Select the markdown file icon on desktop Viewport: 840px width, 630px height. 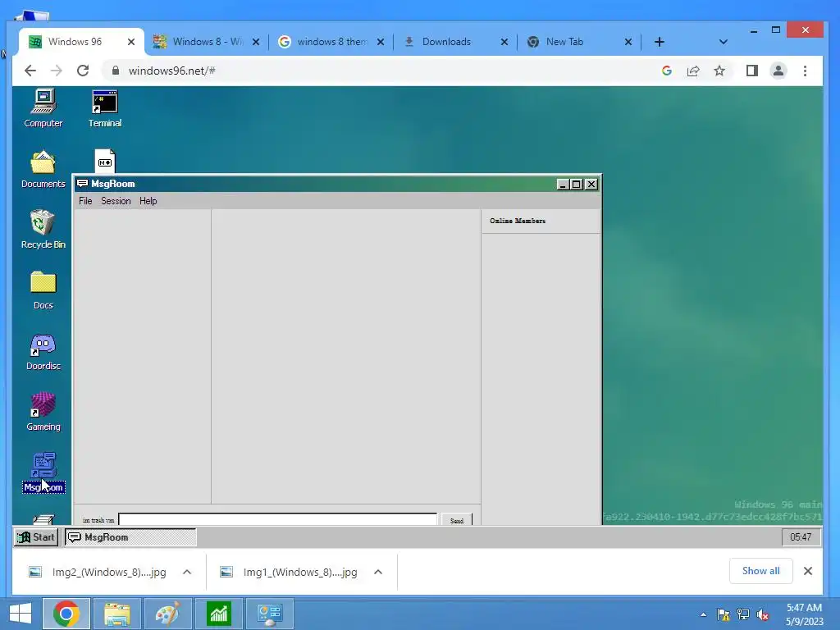coord(105,161)
